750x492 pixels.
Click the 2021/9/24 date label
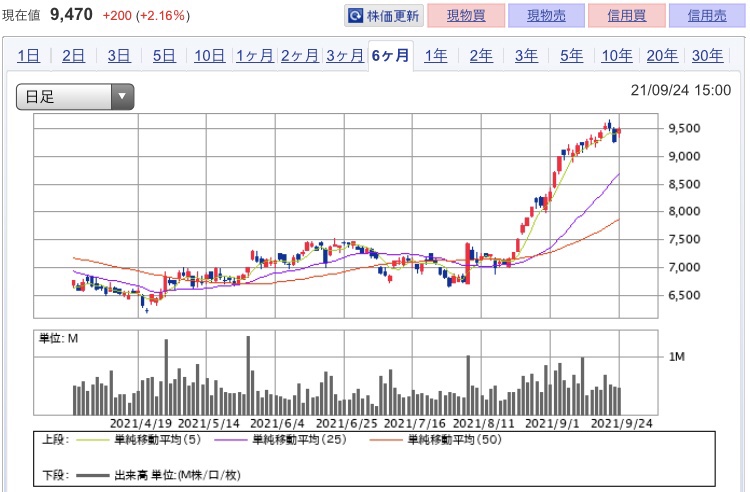pos(621,423)
